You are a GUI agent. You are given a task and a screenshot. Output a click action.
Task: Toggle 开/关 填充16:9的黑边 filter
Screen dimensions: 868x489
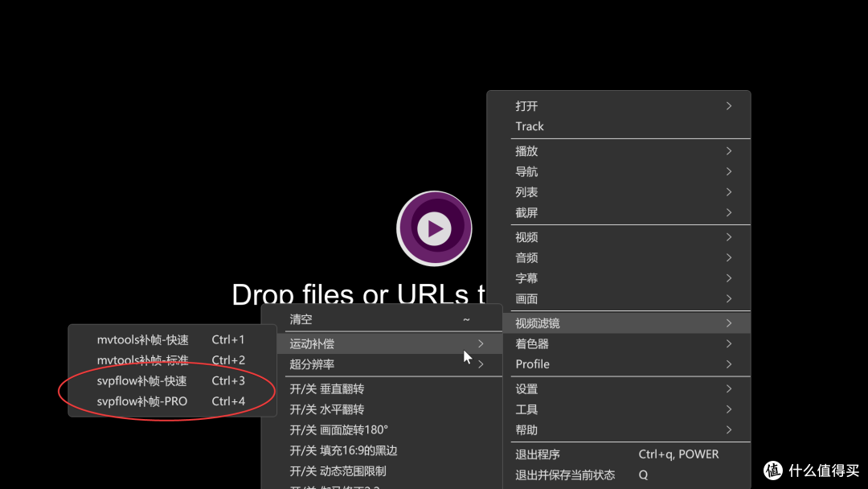click(382, 450)
